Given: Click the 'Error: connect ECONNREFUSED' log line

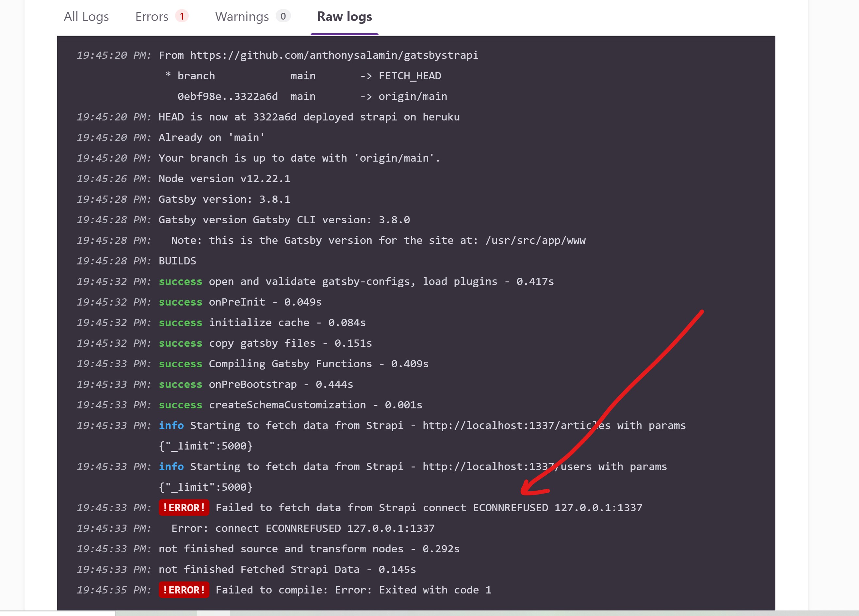Looking at the screenshot, I should [303, 528].
